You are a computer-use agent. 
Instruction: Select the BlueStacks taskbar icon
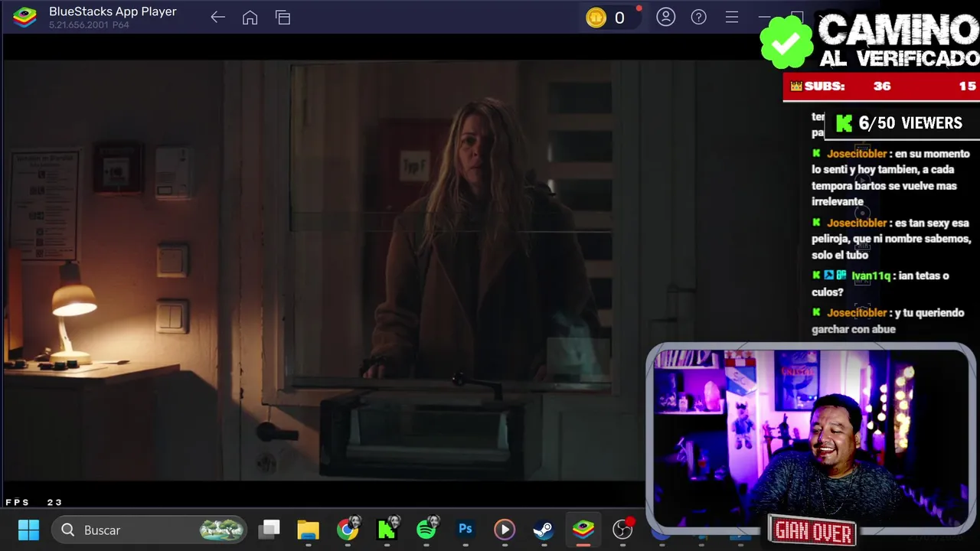coord(583,530)
